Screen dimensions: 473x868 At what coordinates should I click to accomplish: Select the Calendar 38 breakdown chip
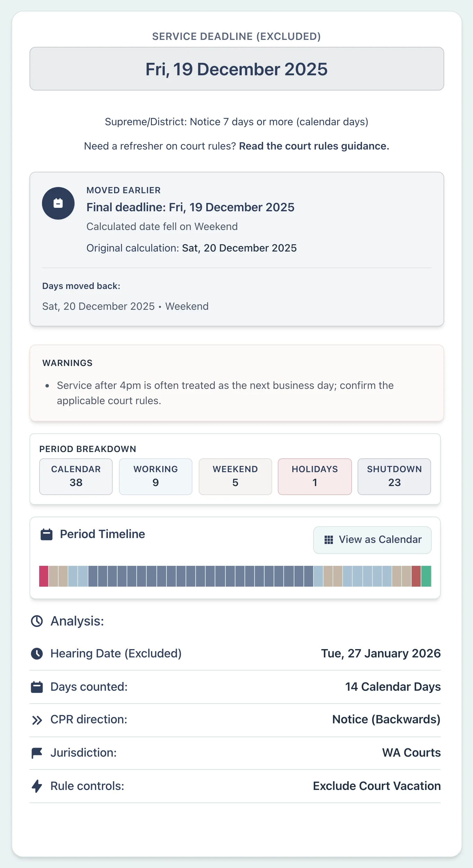(x=76, y=476)
